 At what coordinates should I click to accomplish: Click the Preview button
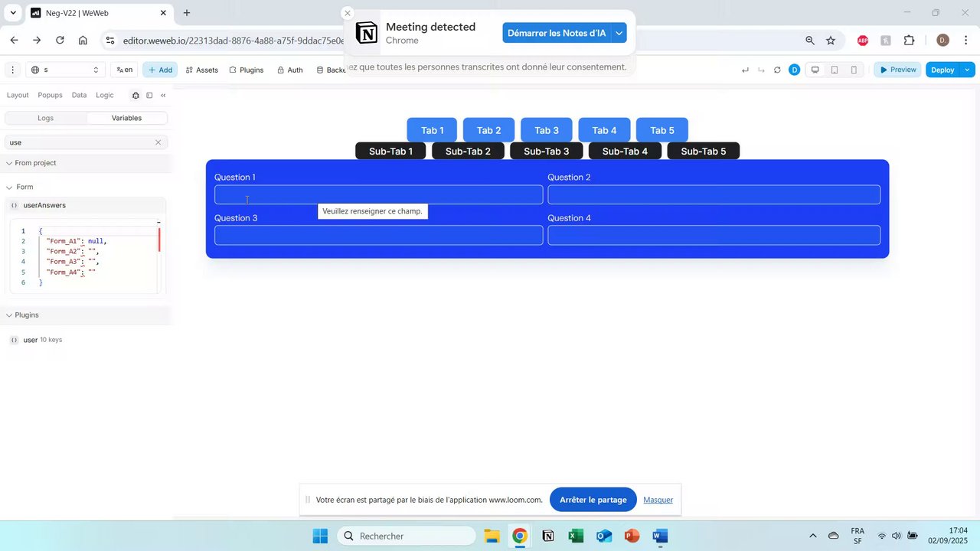pos(897,70)
